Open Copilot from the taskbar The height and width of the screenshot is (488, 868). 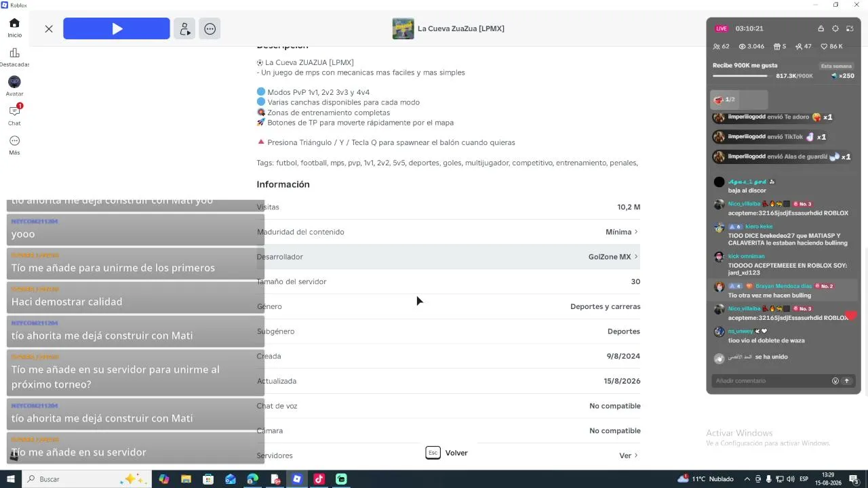(163, 479)
